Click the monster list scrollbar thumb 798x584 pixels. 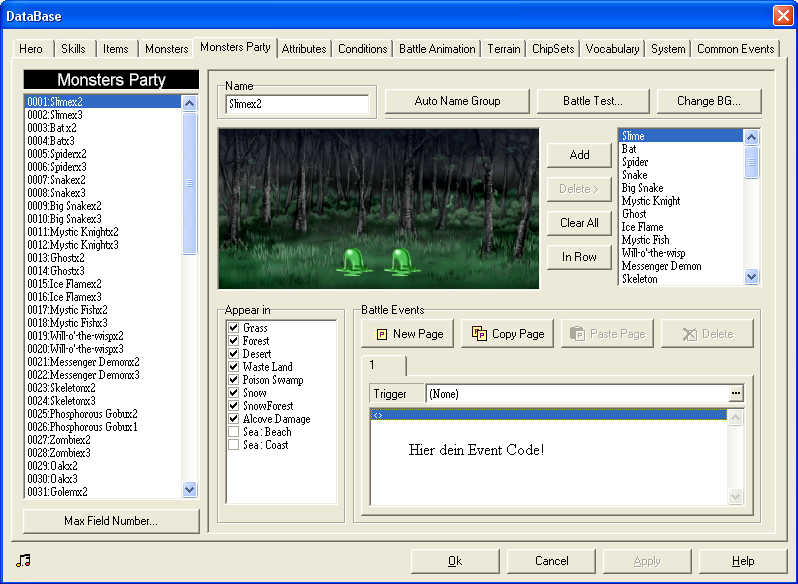[751, 162]
